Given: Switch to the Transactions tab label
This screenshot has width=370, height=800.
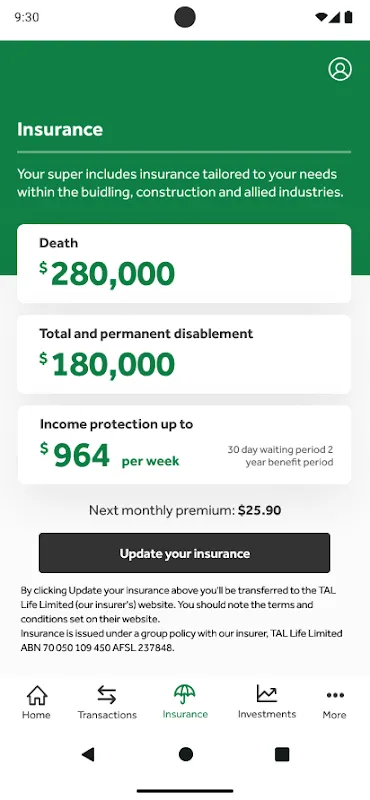Looking at the screenshot, I should pyautogui.click(x=107, y=715).
